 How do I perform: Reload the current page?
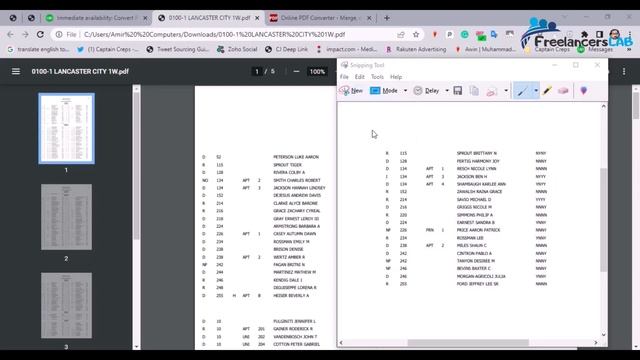pos(40,35)
